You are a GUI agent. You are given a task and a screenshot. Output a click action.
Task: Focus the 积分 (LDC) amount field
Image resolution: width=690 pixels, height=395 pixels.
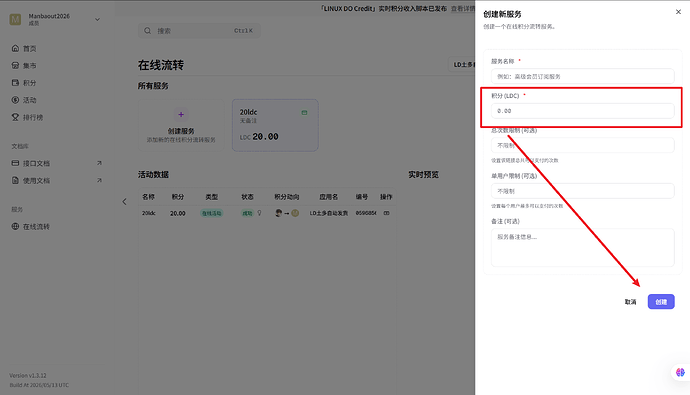(x=582, y=111)
